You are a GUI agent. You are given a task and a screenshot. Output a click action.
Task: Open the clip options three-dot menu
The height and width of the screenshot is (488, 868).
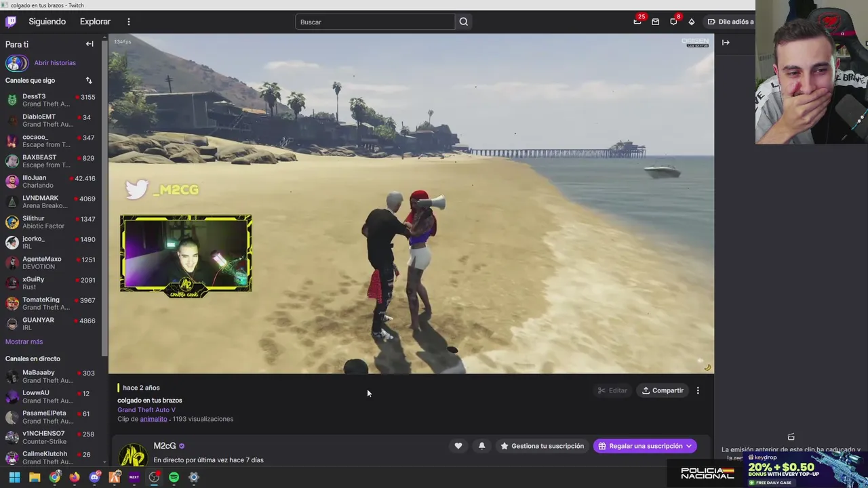(x=698, y=390)
